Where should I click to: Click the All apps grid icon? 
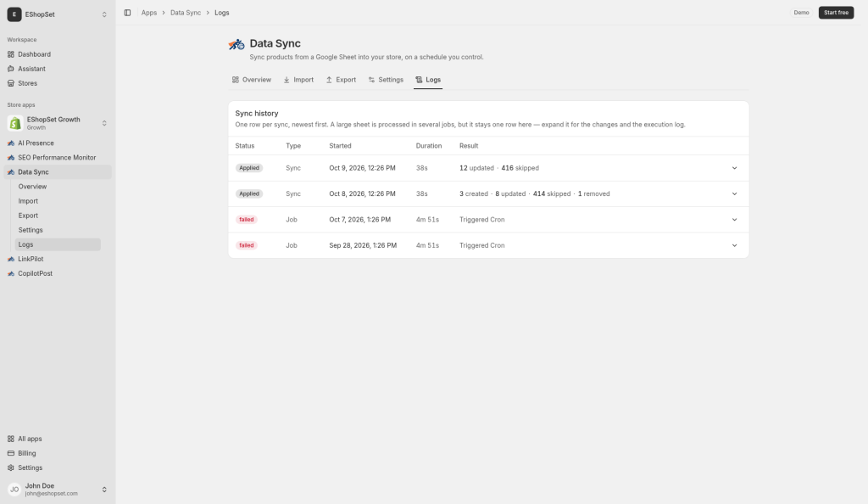(10, 439)
